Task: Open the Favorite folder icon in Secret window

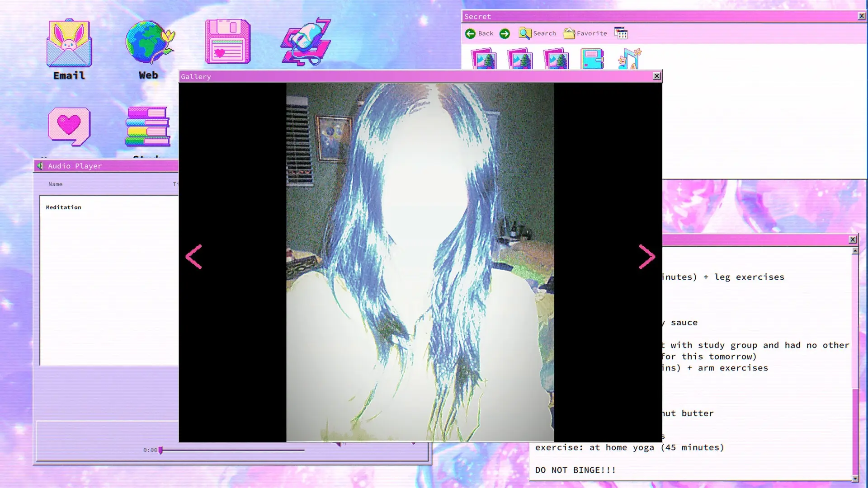Action: click(569, 33)
